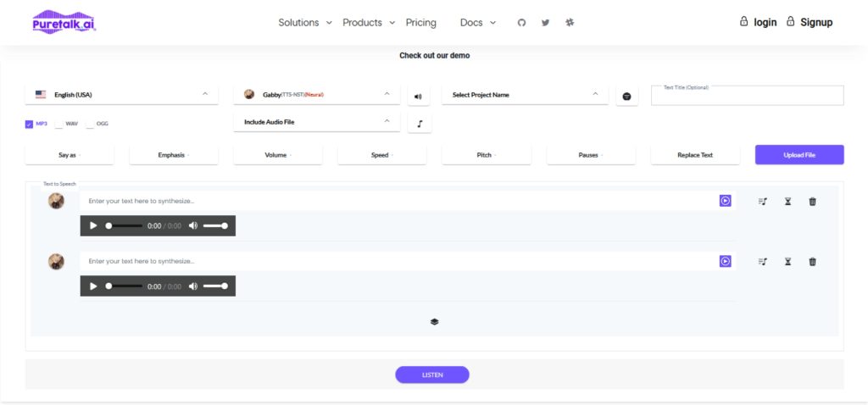This screenshot has height=405, width=868.
Task: Mute the second audio player
Action: click(193, 286)
